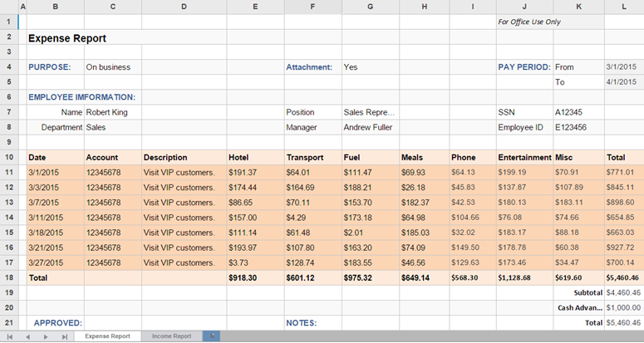This screenshot has height=343, width=644.
Task: Select the Andrew Fuller manager cell
Action: (370, 127)
